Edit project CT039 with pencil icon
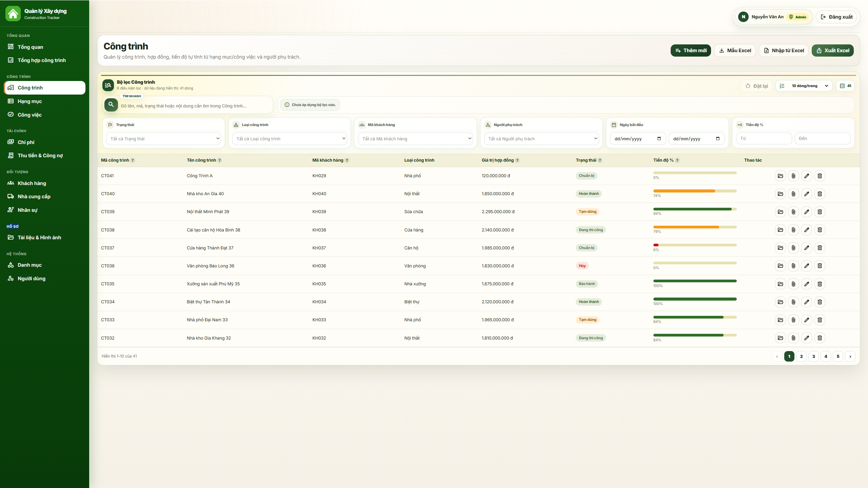The image size is (868, 488). coord(807,212)
